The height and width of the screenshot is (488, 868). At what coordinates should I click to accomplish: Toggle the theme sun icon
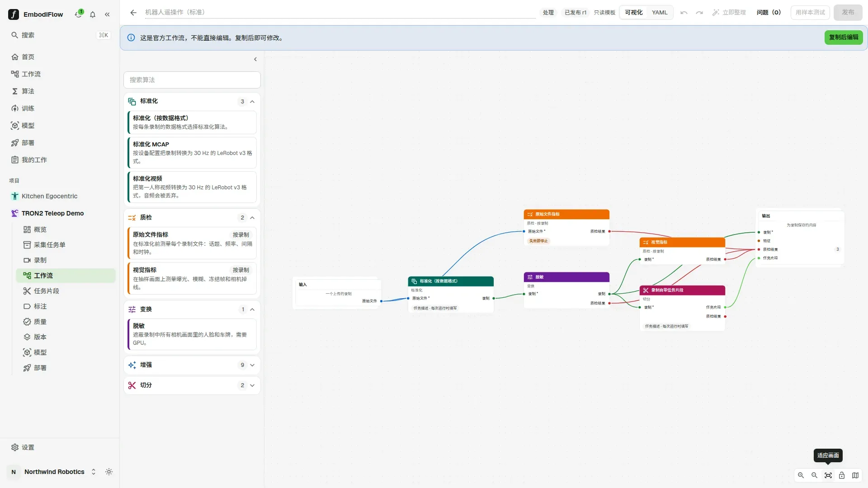109,472
